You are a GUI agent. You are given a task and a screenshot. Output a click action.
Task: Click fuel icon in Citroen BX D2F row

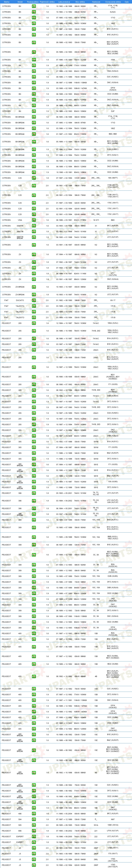pyautogui.click(x=34, y=111)
